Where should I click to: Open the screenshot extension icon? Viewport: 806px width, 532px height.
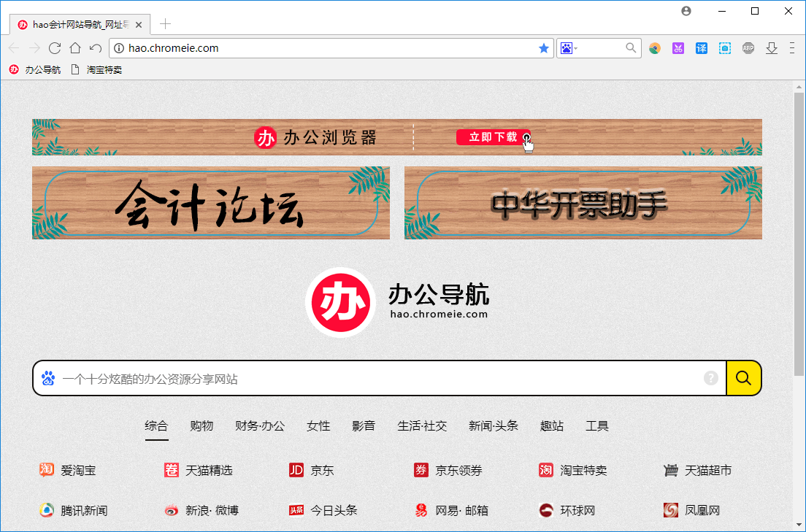point(725,48)
